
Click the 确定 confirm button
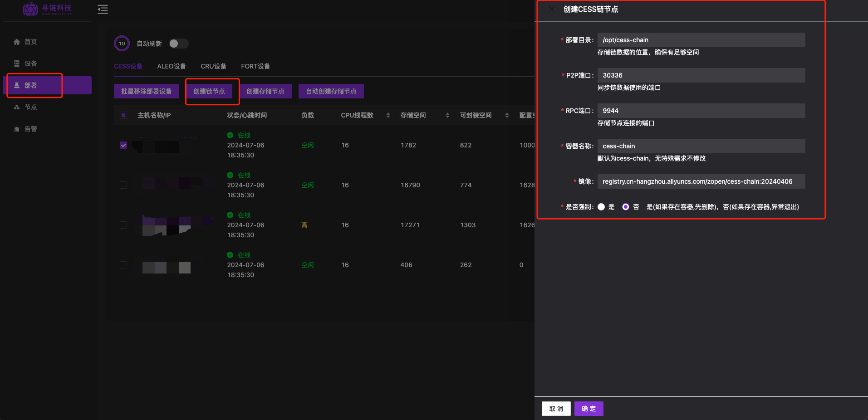click(x=588, y=409)
